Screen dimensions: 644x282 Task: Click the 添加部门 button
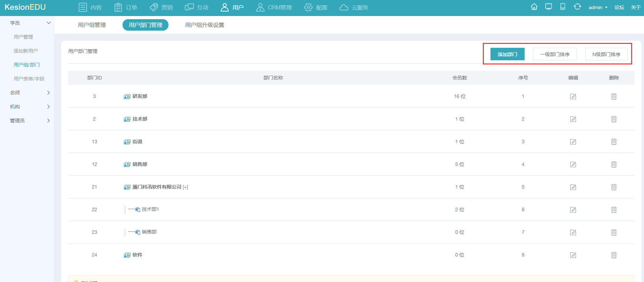pyautogui.click(x=507, y=54)
